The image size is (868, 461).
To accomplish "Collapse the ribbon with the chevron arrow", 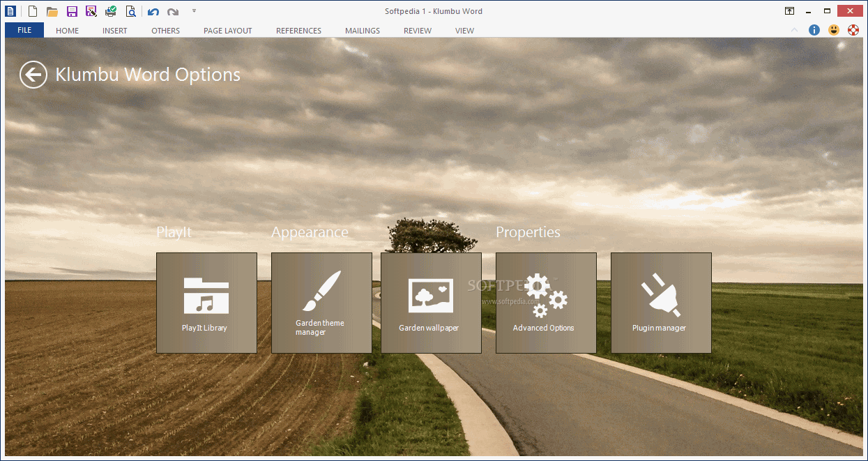I will point(795,30).
